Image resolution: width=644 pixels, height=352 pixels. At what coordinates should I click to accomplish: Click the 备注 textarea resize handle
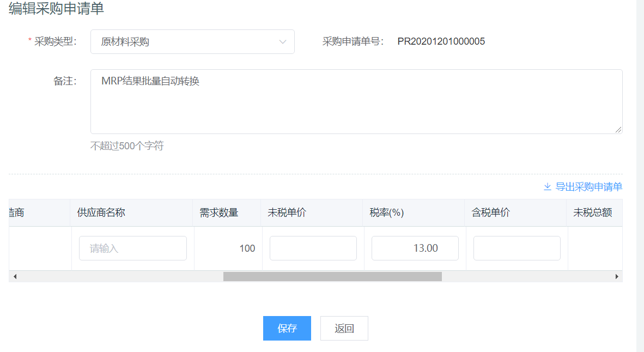coord(618,130)
